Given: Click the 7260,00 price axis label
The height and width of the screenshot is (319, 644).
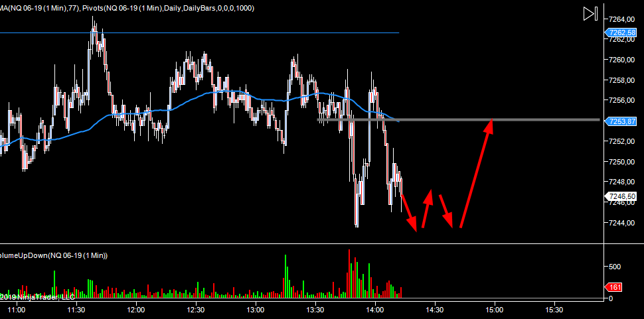Looking at the screenshot, I should tap(623, 60).
